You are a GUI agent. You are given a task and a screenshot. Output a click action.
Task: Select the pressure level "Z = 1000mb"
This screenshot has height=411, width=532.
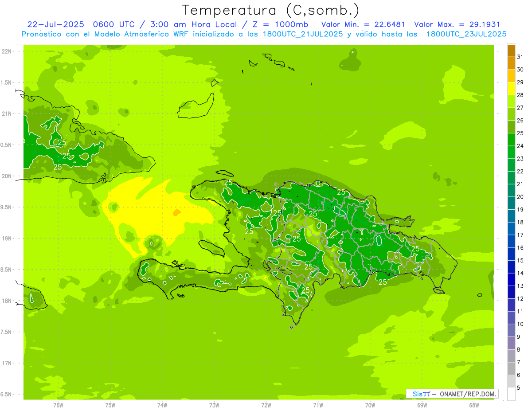pos(280,24)
